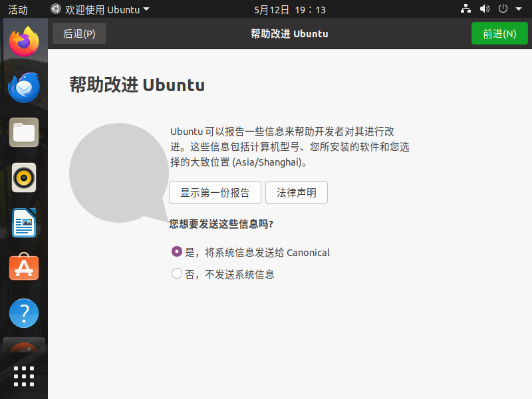Open 法律声明 legal notice
The height and width of the screenshot is (399, 532).
coord(297,192)
